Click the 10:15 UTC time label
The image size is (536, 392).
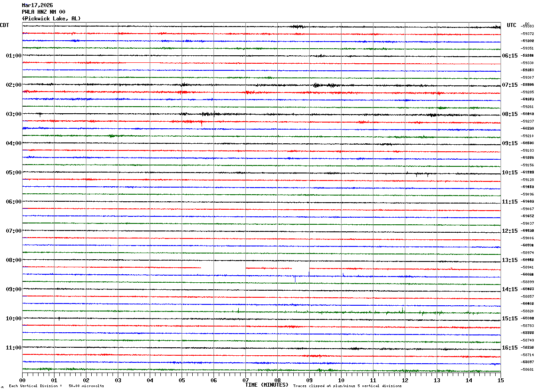pyautogui.click(x=510, y=173)
